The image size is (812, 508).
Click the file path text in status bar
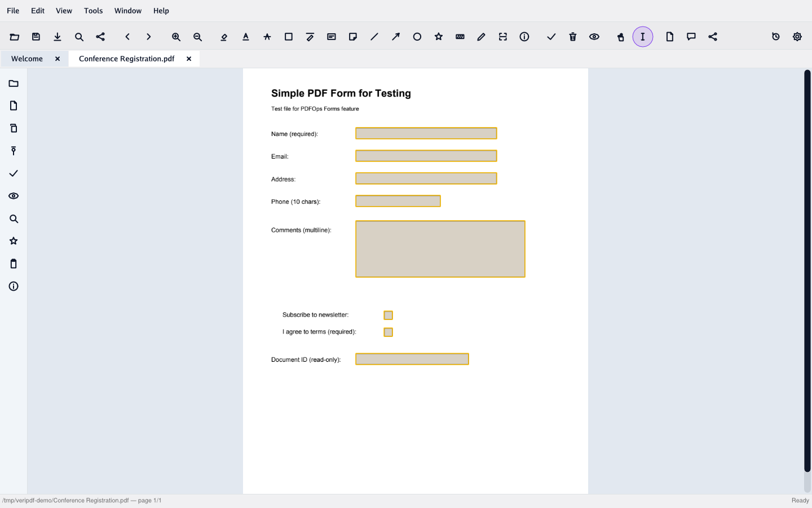(x=82, y=501)
